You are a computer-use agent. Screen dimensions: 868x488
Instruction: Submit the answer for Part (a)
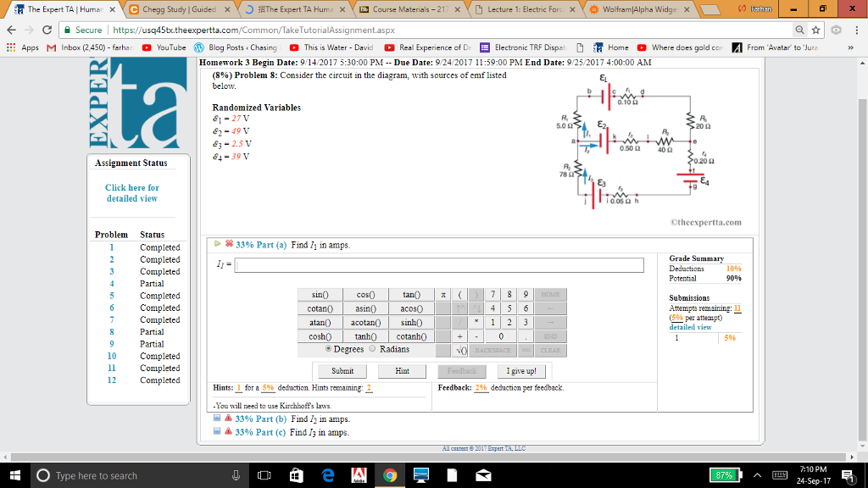(x=341, y=370)
